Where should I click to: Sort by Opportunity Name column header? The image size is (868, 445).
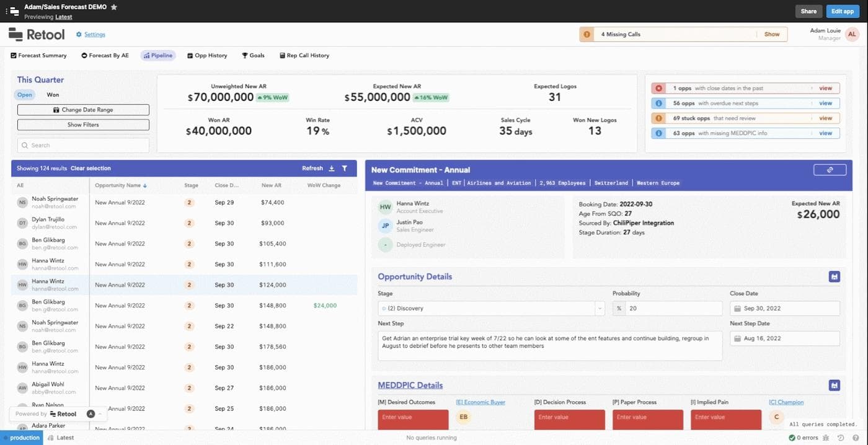[x=120, y=185]
